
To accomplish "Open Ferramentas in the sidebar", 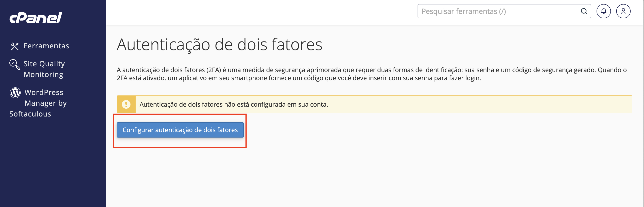I will [x=46, y=46].
